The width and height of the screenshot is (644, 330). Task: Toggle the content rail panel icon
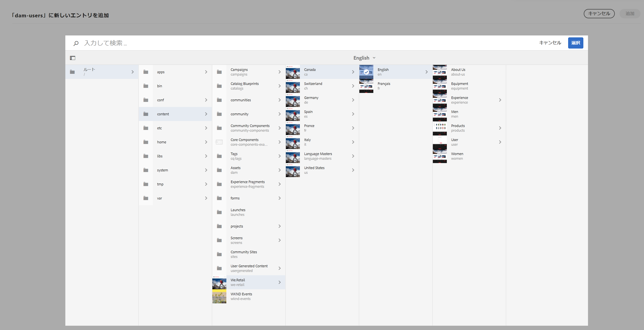(x=73, y=58)
